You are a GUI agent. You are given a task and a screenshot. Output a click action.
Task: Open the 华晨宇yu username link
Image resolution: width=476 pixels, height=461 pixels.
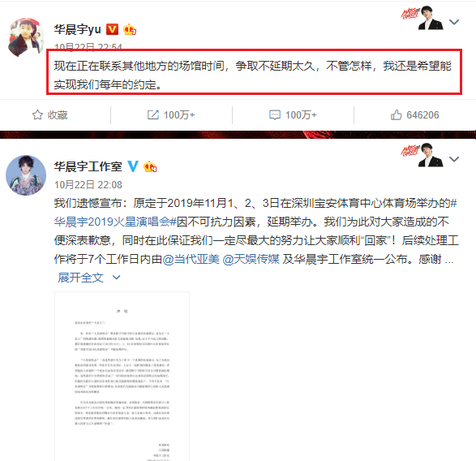point(78,29)
